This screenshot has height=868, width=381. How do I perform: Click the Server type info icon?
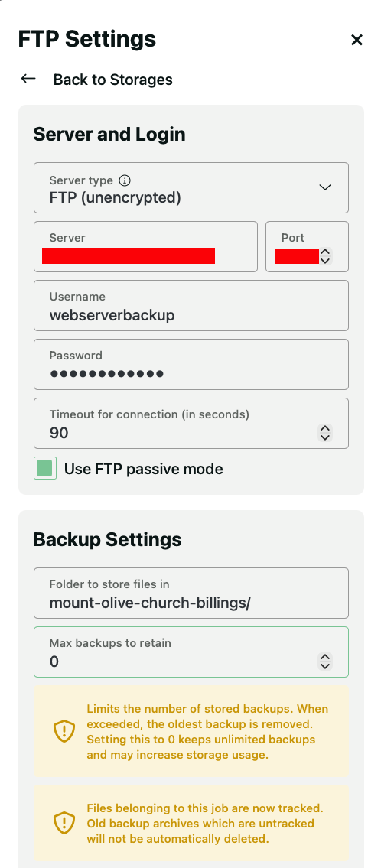click(125, 180)
